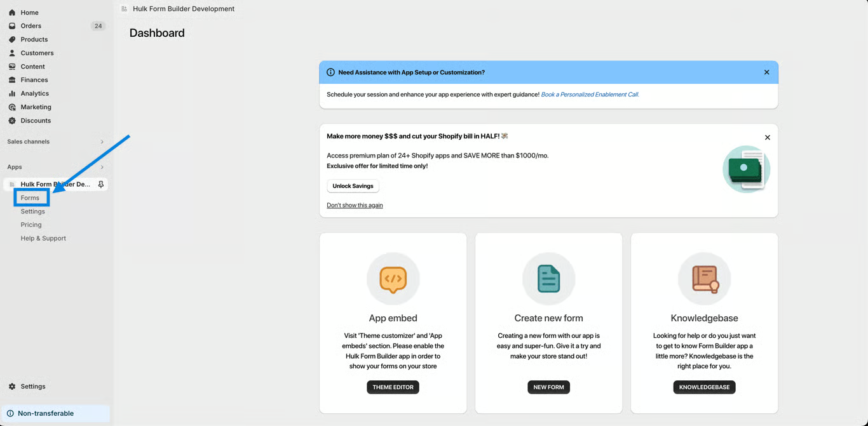Click the money stack illustration
This screenshot has height=426, width=868.
[746, 170]
